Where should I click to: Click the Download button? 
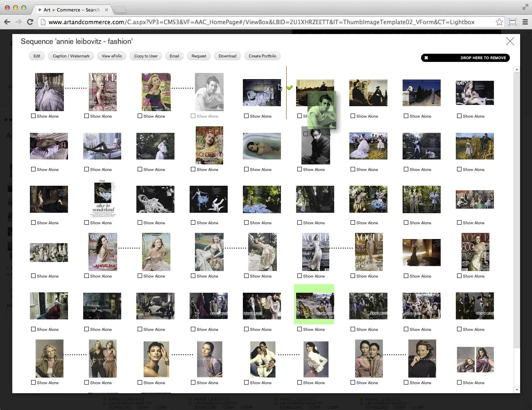click(x=227, y=56)
